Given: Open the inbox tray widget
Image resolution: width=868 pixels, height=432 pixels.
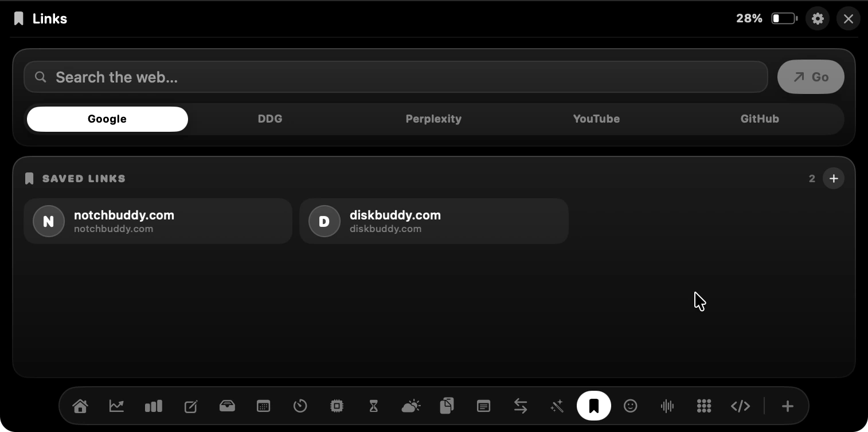Looking at the screenshot, I should point(227,406).
